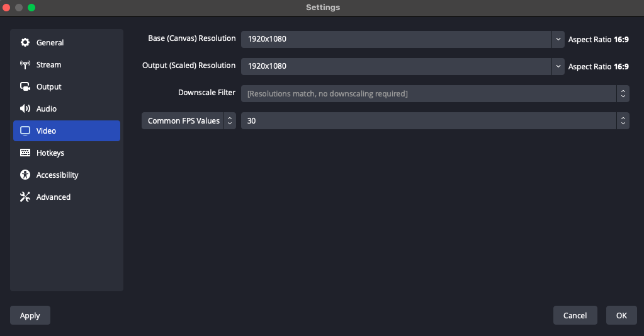Click the Video display icon
Image resolution: width=644 pixels, height=336 pixels.
tap(25, 131)
